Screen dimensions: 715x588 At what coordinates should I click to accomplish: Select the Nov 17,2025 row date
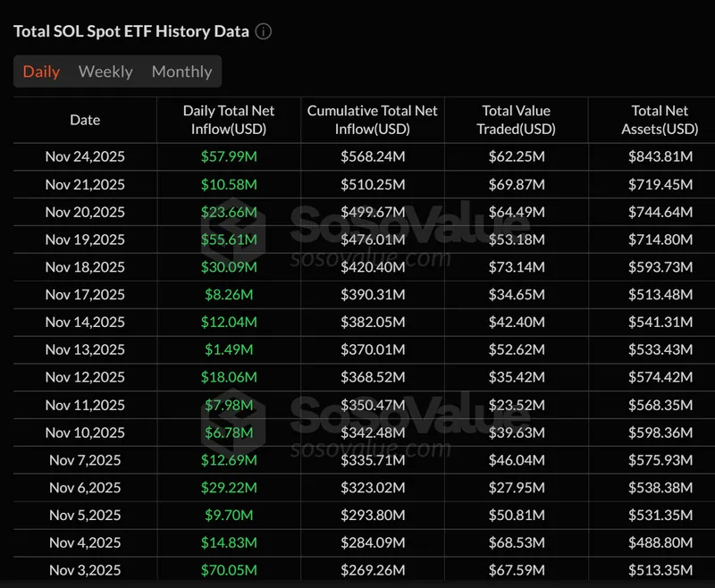click(85, 294)
